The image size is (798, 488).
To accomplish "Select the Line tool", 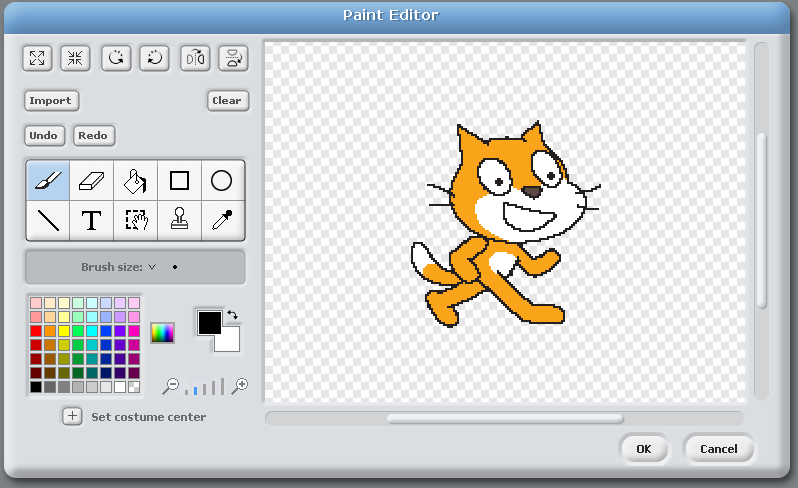I will [47, 220].
